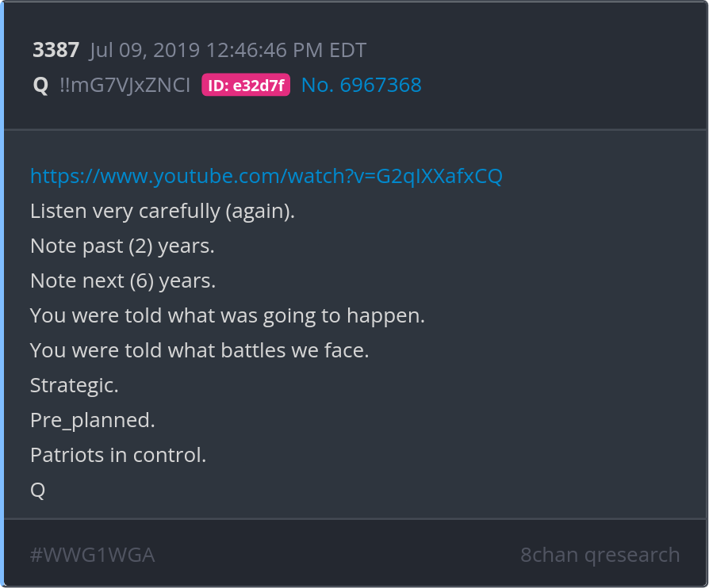Click the line "Note past (2) years."
709x588 pixels.
122,246
